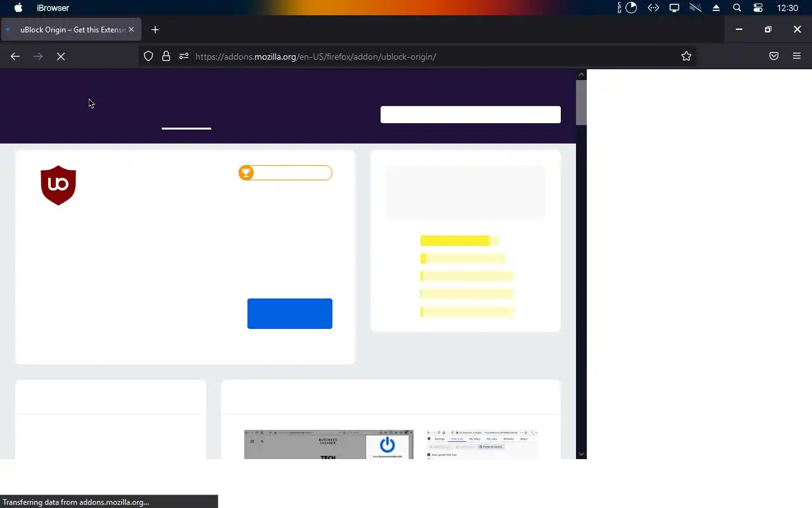Open a new tab with the plus button
812x508 pixels.
pos(155,30)
